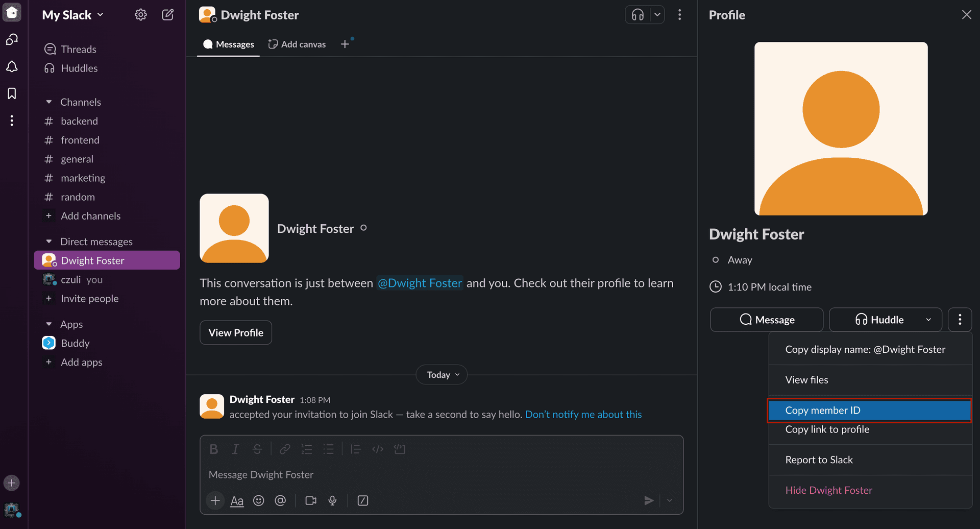Image resolution: width=980 pixels, height=529 pixels.
Task: Open the Activity bell in left rail
Action: pyautogui.click(x=12, y=67)
